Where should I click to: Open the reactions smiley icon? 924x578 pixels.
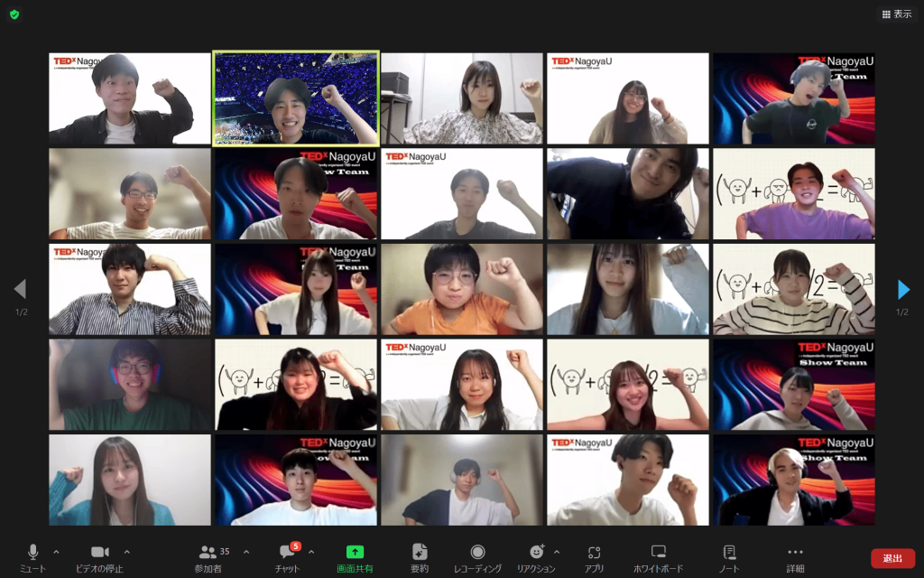click(537, 552)
